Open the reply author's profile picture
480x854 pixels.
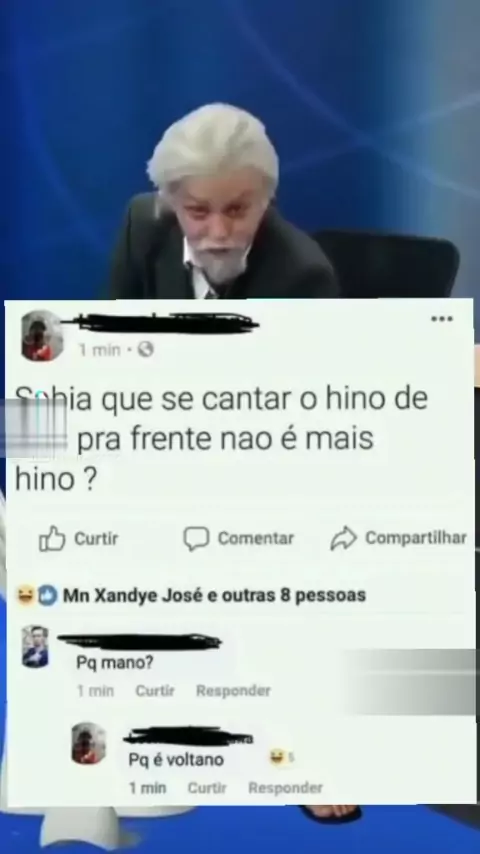89,743
